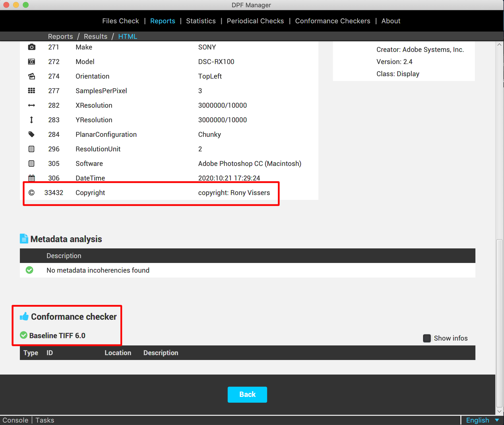Click the scroll up arrow
Image resolution: width=504 pixels, height=425 pixels.
tap(499, 45)
